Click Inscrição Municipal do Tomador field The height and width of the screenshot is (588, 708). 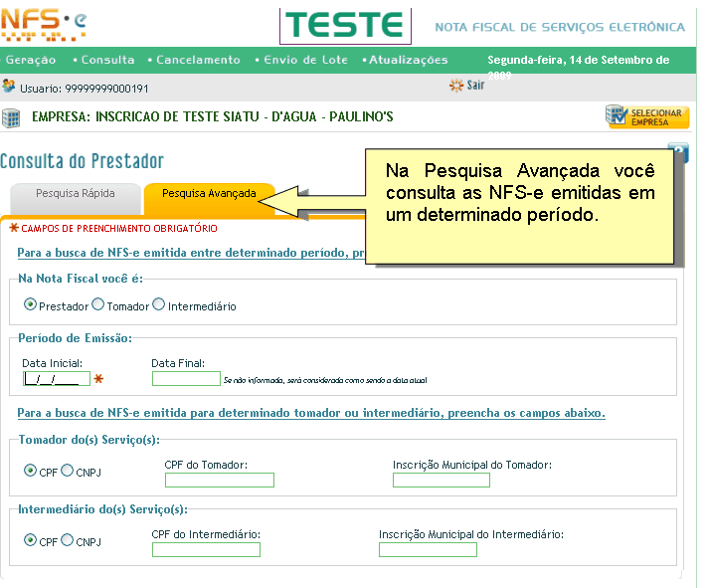tap(442, 481)
